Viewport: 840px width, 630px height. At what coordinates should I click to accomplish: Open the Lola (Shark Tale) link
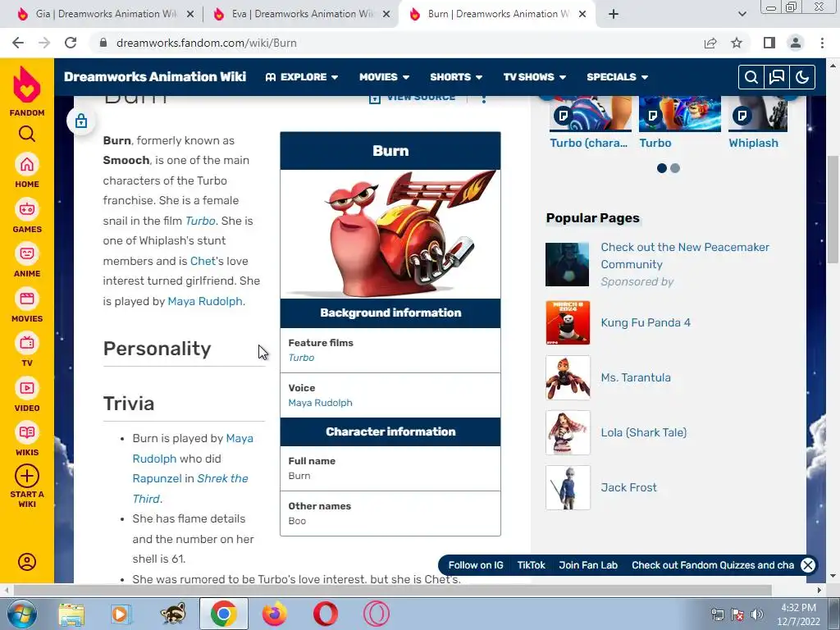pyautogui.click(x=643, y=432)
